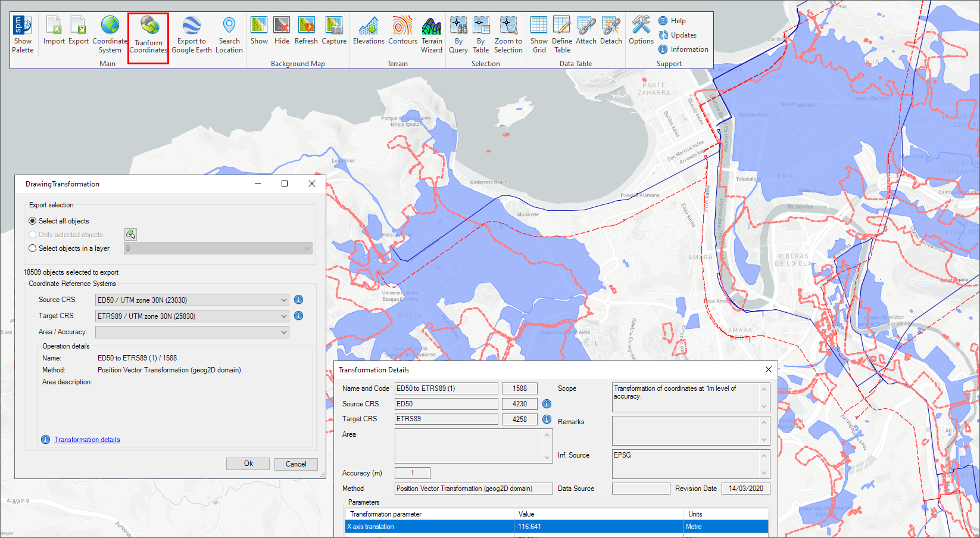Click the info icon beside ED50 code 4230

point(547,404)
